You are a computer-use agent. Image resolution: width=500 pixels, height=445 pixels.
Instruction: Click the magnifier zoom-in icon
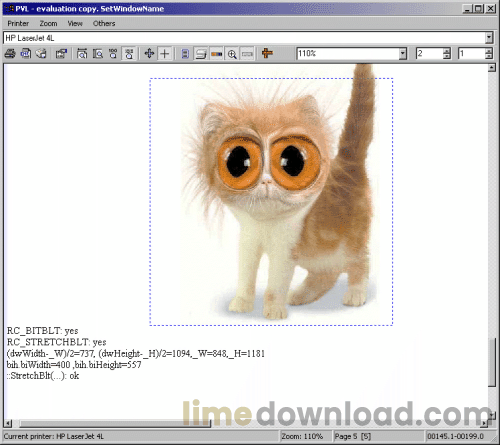[x=232, y=53]
